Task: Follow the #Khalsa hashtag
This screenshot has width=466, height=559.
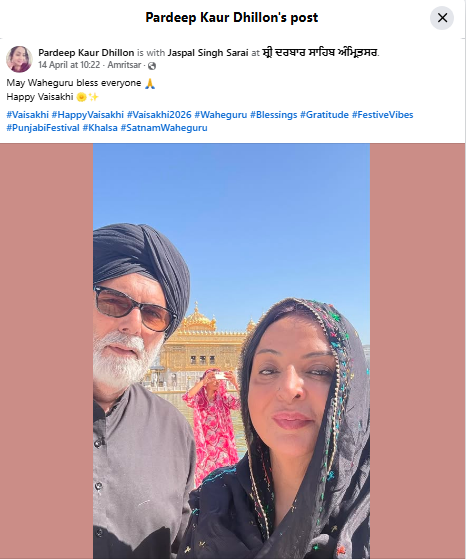Action: pyautogui.click(x=100, y=128)
